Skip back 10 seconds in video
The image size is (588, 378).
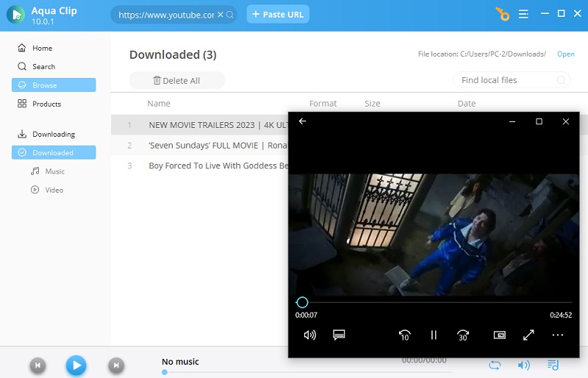(x=405, y=335)
